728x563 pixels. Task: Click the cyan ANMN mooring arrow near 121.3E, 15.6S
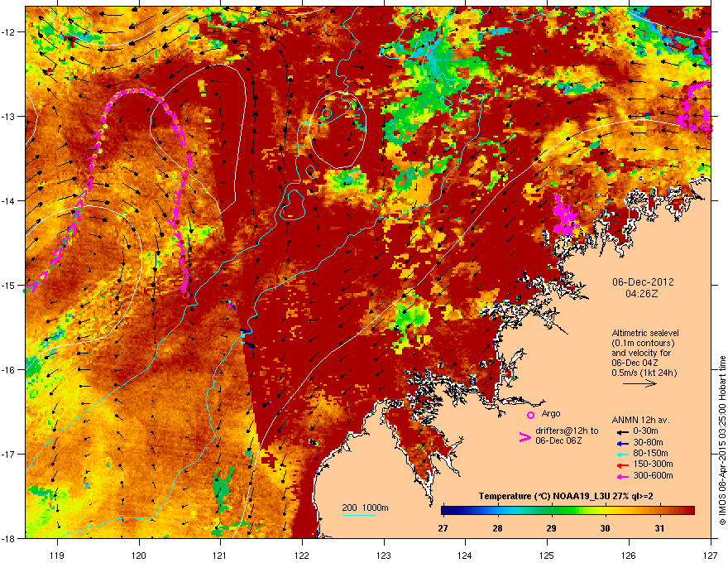tap(243, 334)
